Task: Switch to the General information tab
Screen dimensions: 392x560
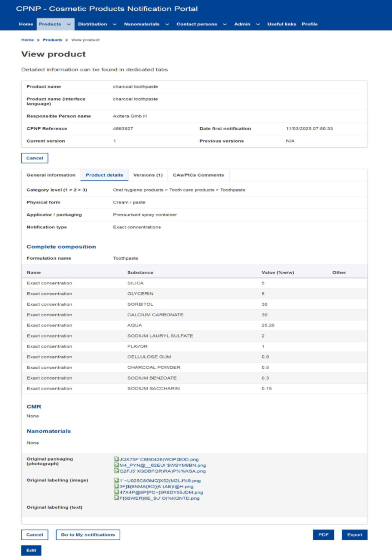Action: tap(51, 175)
